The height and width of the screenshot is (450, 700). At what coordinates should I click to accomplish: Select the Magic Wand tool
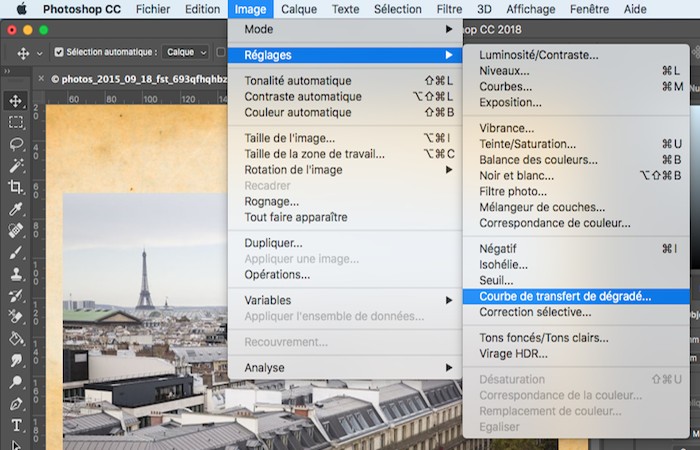(16, 166)
